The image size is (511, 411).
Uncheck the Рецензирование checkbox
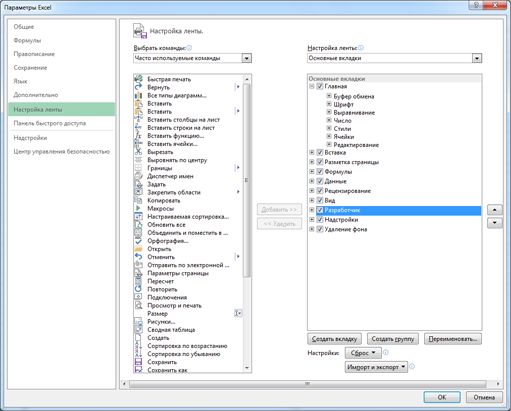tap(320, 191)
